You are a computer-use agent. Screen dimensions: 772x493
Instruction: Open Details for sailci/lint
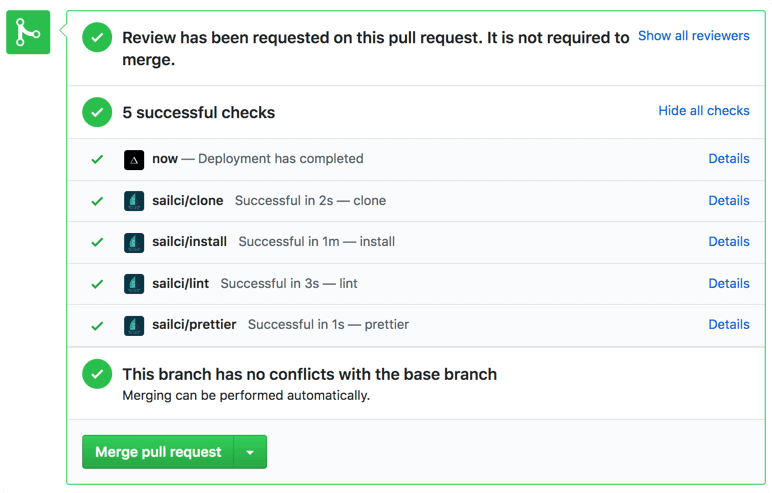click(729, 283)
